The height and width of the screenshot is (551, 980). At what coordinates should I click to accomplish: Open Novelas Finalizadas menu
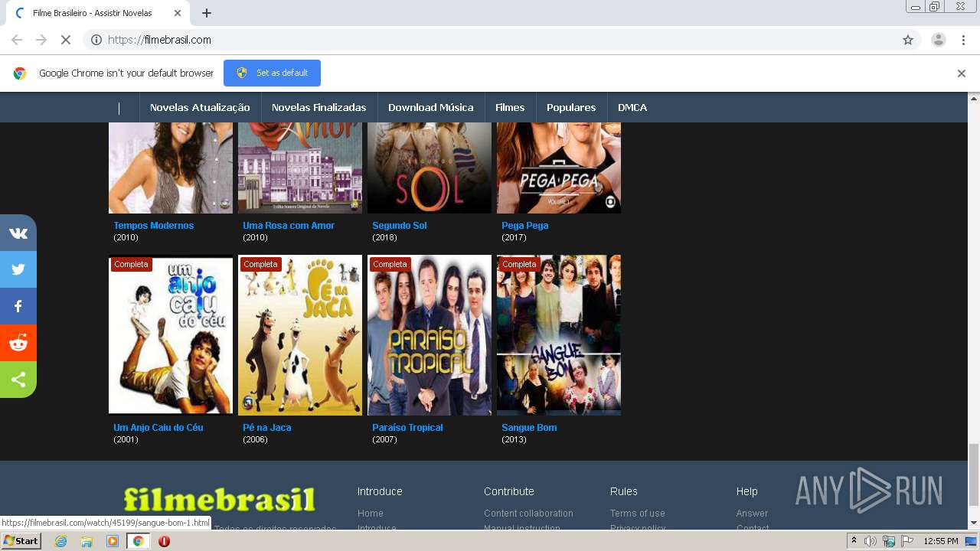pos(319,107)
